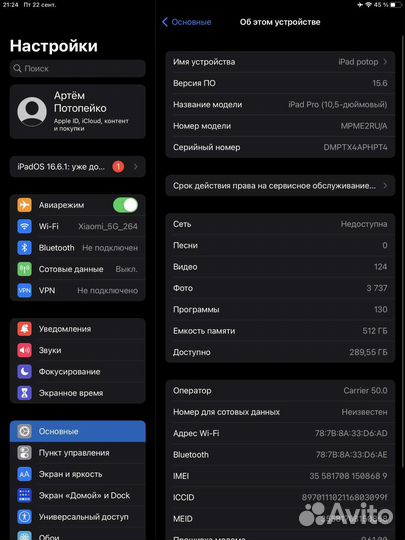
Task: Open Wi-Fi settings icon
Action: click(24, 226)
